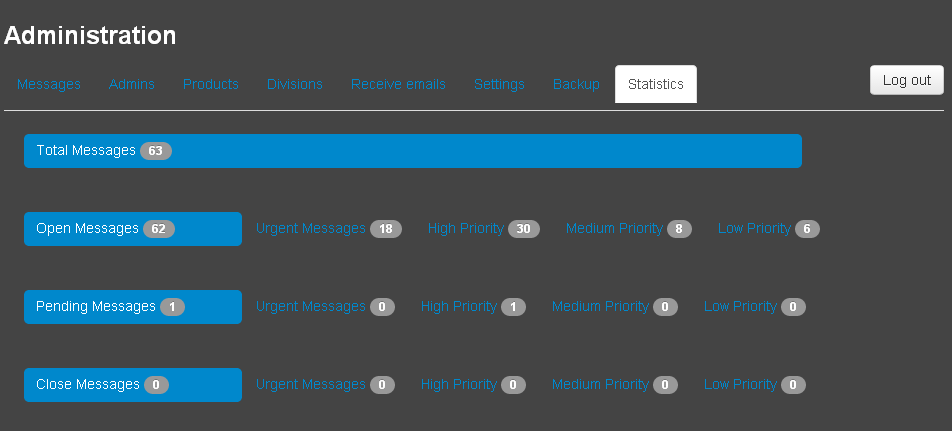Screen dimensions: 952x431
Task: Open the Divisions tab
Action: point(295,84)
